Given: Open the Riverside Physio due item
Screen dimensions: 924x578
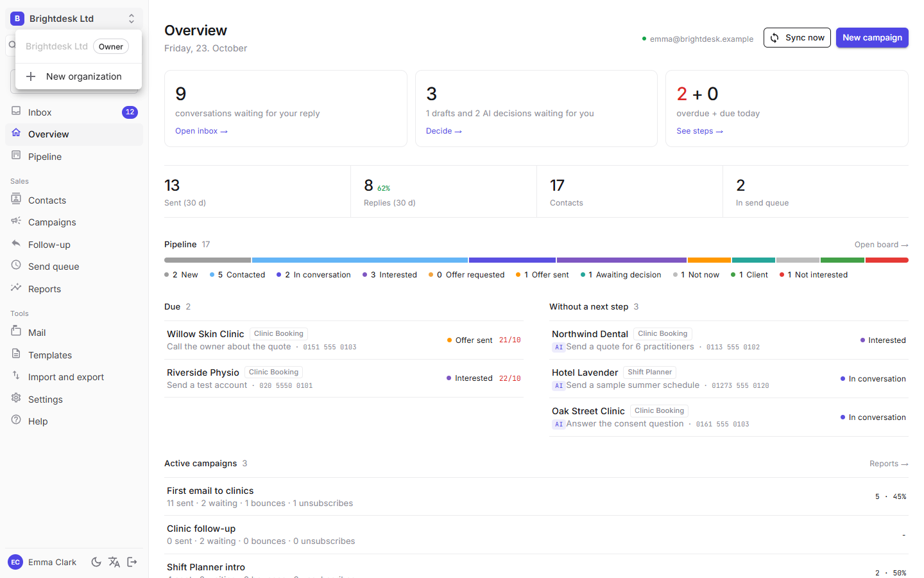Looking at the screenshot, I should [x=344, y=378].
